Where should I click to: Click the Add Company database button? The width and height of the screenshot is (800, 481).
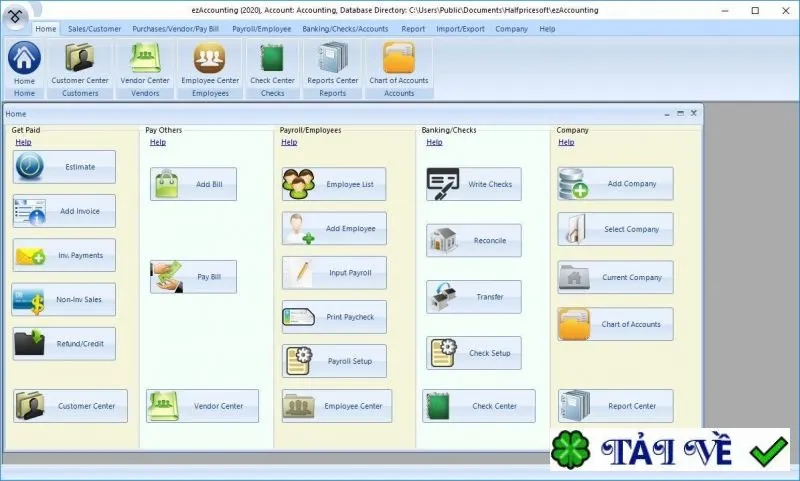[615, 184]
